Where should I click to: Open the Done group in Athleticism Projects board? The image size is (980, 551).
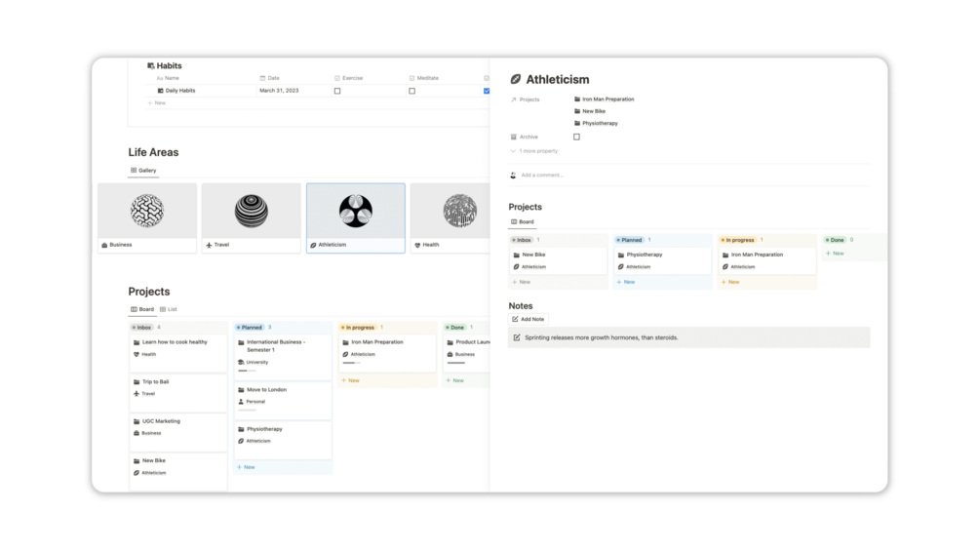pyautogui.click(x=835, y=240)
